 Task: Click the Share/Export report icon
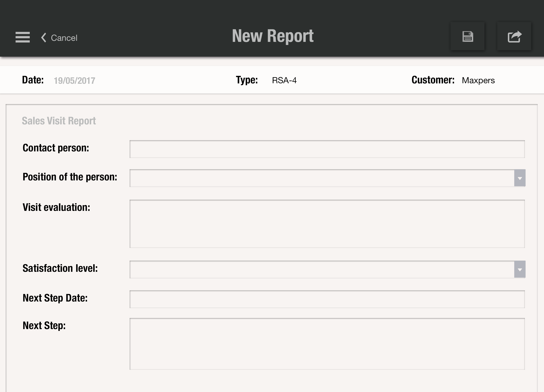[515, 37]
